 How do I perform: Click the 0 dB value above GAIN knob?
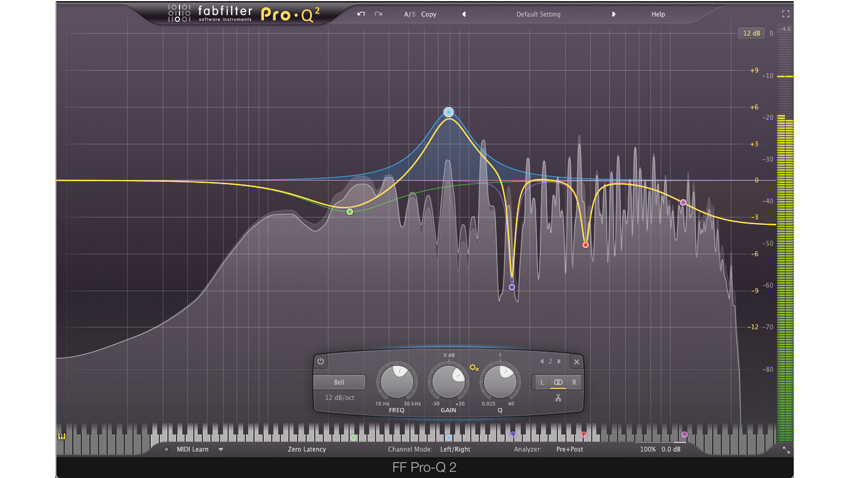(x=449, y=356)
